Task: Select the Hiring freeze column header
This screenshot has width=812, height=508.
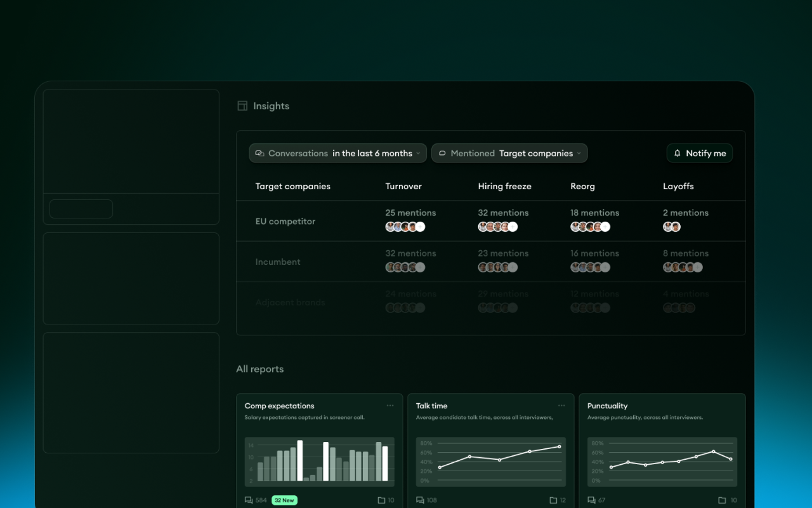Action: coord(505,186)
